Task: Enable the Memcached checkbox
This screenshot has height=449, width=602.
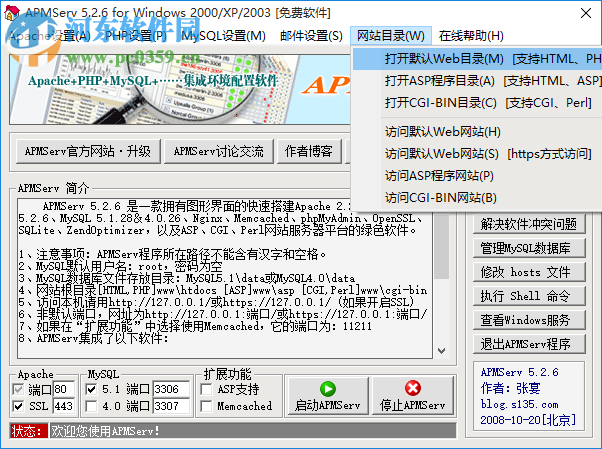Action: [207, 406]
